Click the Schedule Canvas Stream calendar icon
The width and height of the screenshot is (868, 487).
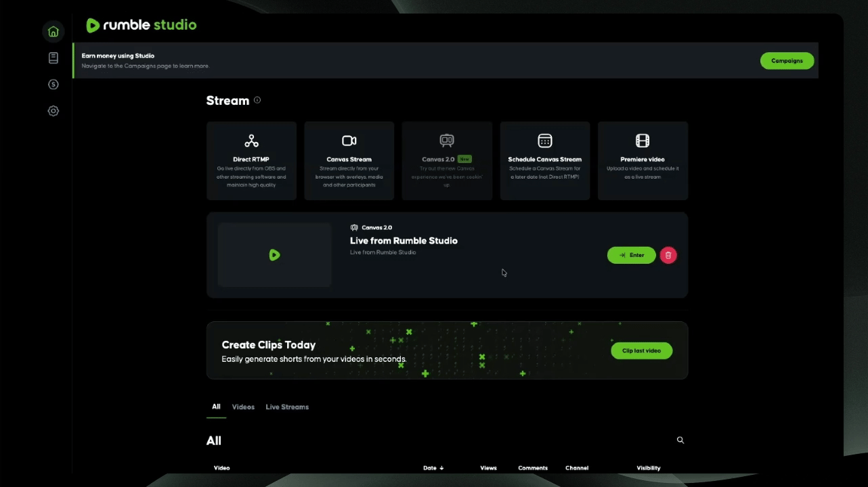(x=545, y=141)
